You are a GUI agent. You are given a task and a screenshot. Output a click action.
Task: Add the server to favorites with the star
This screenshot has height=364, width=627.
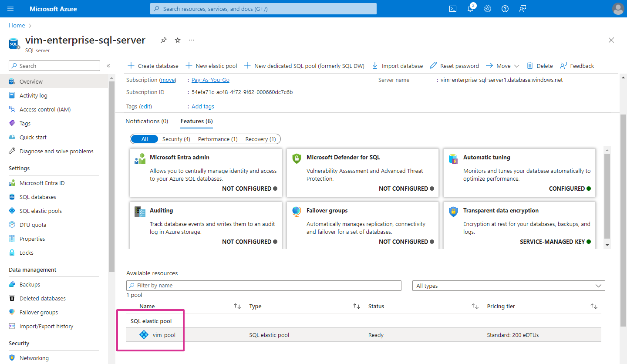pyautogui.click(x=178, y=40)
